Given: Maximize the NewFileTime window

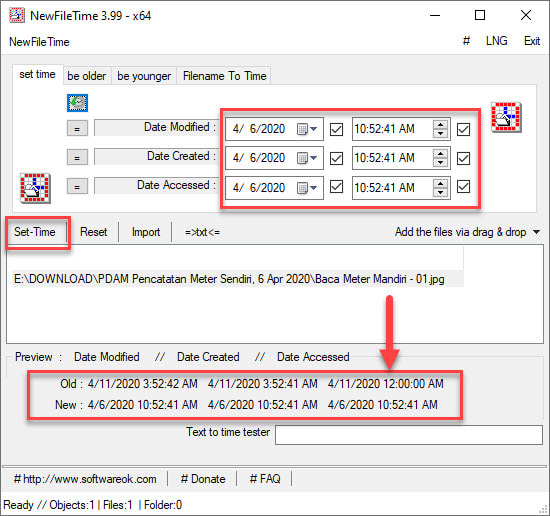Looking at the screenshot, I should click(x=480, y=15).
